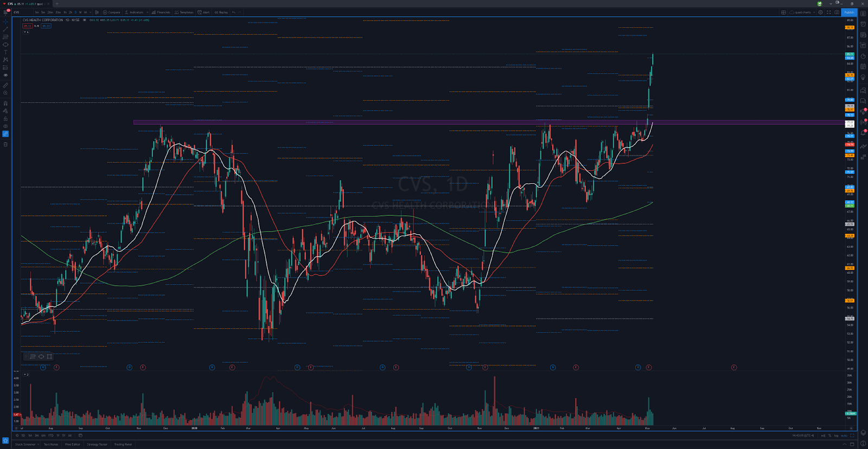Open the economic calendar panel
868x449 pixels.
pyautogui.click(x=863, y=67)
